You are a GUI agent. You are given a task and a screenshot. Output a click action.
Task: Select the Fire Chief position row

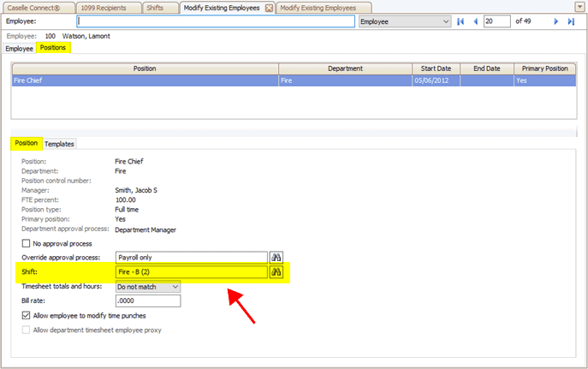click(144, 81)
